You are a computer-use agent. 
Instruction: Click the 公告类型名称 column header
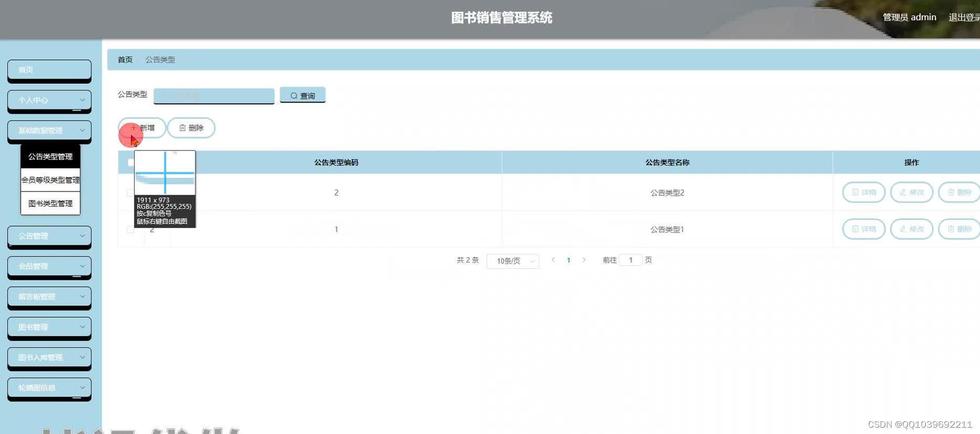point(667,163)
